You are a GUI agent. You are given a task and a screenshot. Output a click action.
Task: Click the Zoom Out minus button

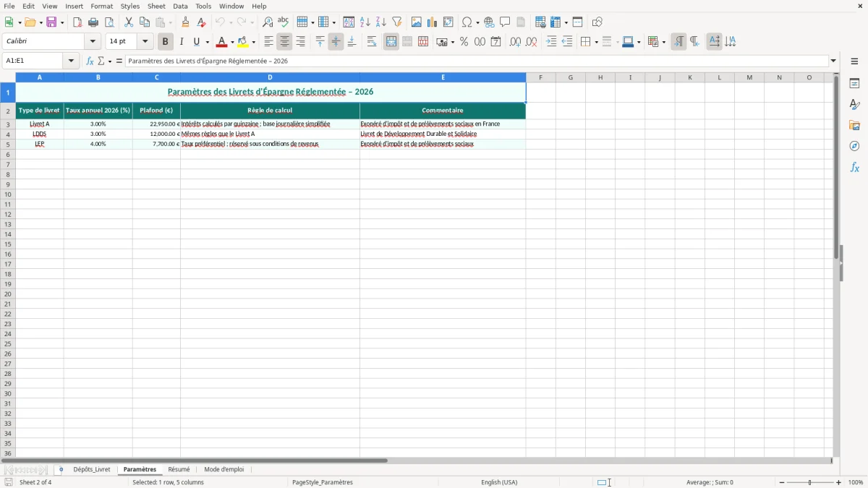pyautogui.click(x=782, y=482)
